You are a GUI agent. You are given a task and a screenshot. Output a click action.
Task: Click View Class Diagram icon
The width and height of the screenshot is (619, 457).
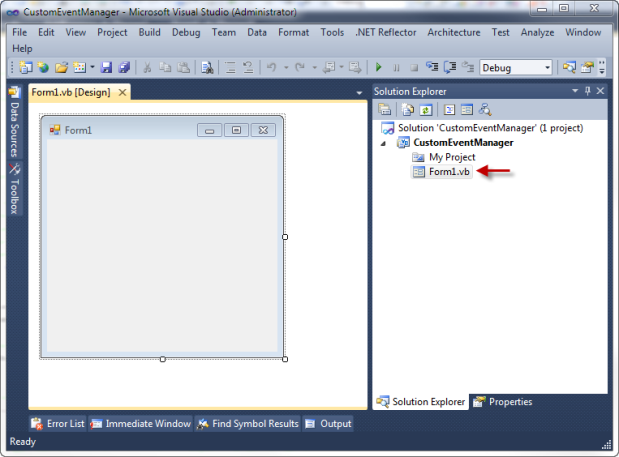[x=485, y=110]
